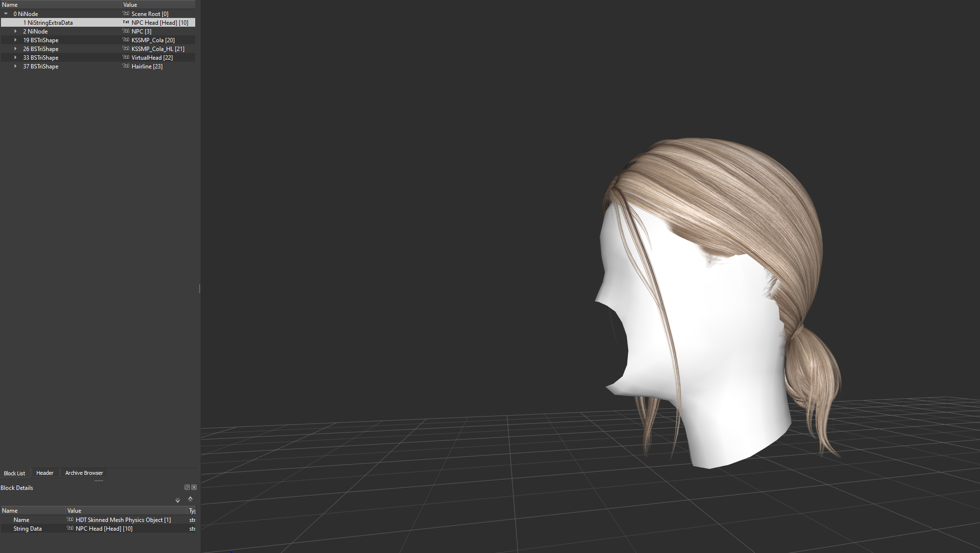The height and width of the screenshot is (553, 980).
Task: Click the Txt icon beside VirtualHead [22]
Action: [126, 57]
